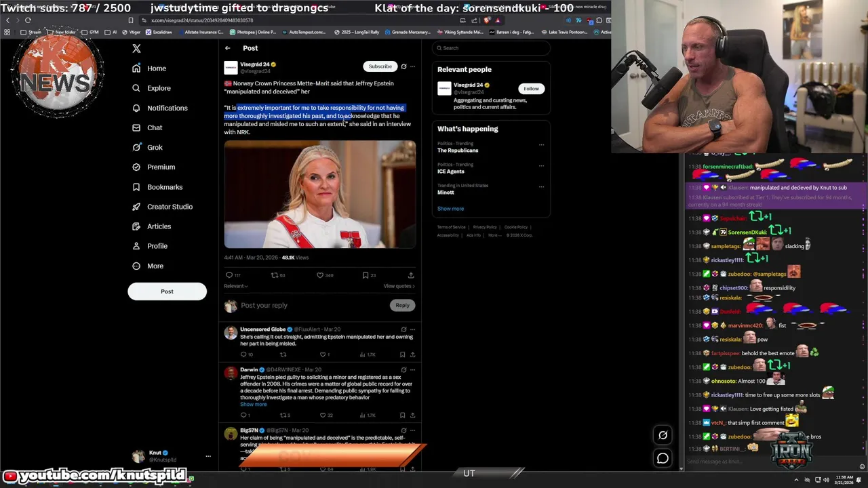Screen dimensions: 868x488
Task: Bookmark Darwin's reply
Action: tap(402, 415)
